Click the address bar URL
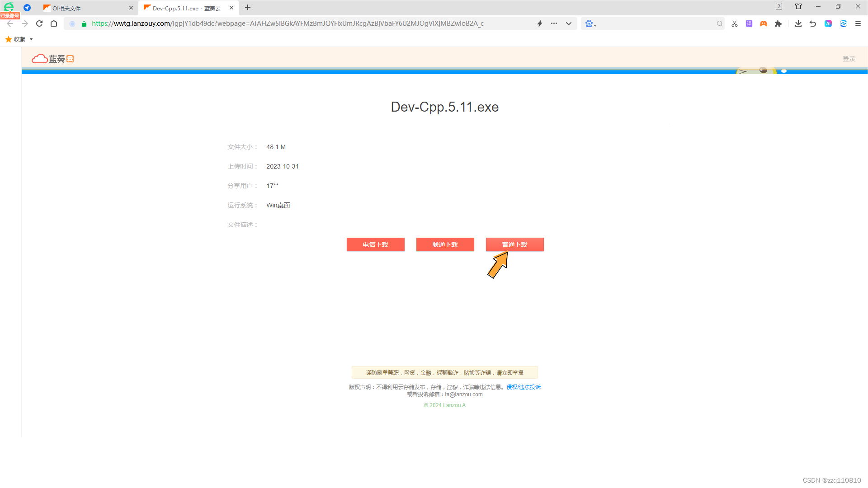This screenshot has height=488, width=868. click(288, 23)
